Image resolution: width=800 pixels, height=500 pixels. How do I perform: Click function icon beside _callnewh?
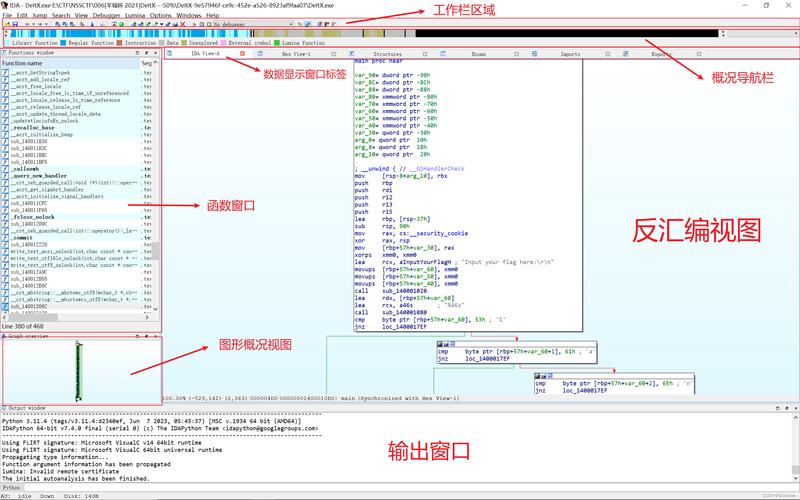pos(6,169)
